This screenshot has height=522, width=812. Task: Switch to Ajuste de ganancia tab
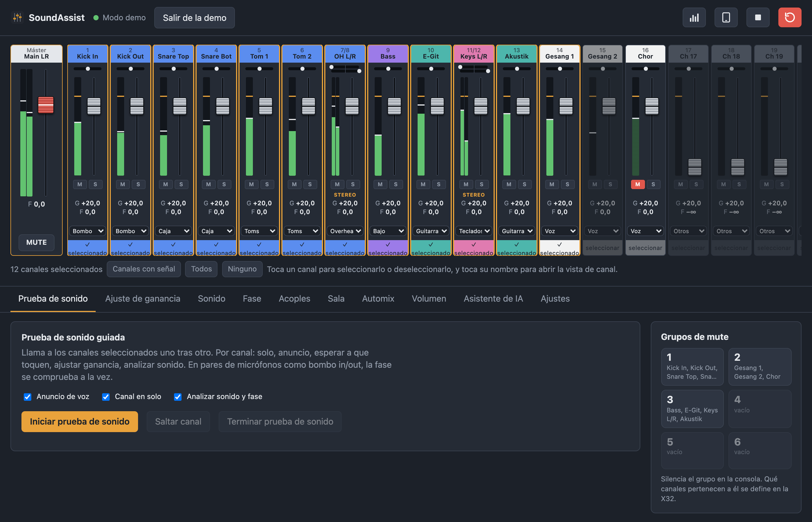tap(143, 299)
